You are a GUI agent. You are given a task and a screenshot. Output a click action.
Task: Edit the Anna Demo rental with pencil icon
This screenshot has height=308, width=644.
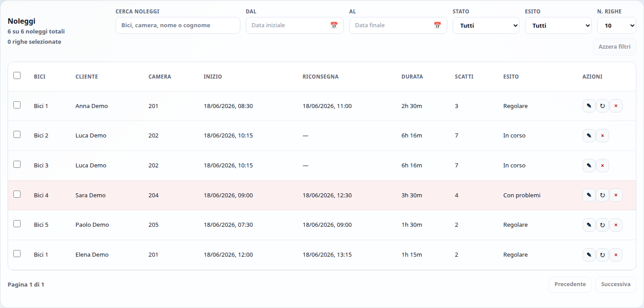point(589,106)
